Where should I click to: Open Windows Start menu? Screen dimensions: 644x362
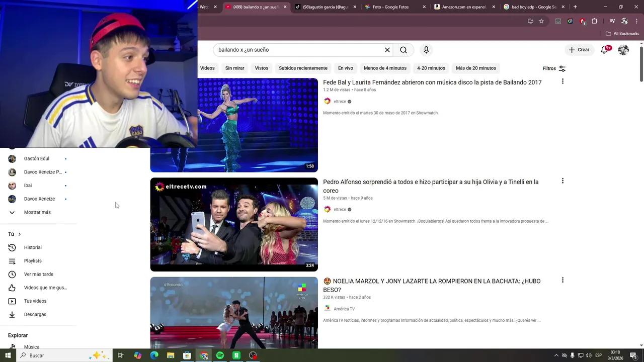(x=8, y=355)
